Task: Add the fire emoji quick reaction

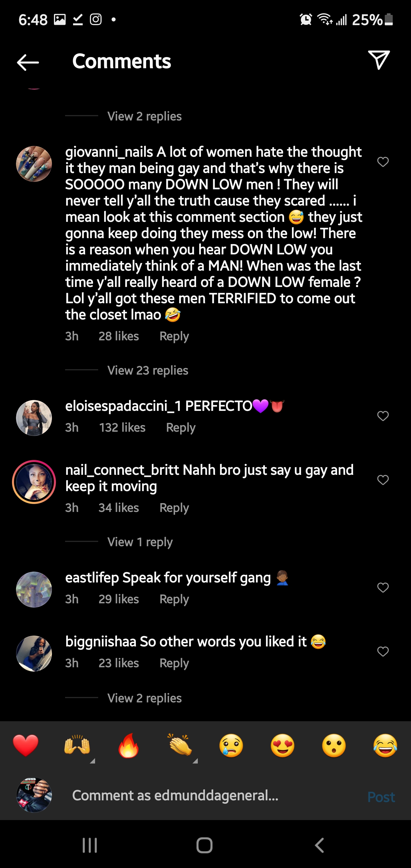Action: [128, 745]
